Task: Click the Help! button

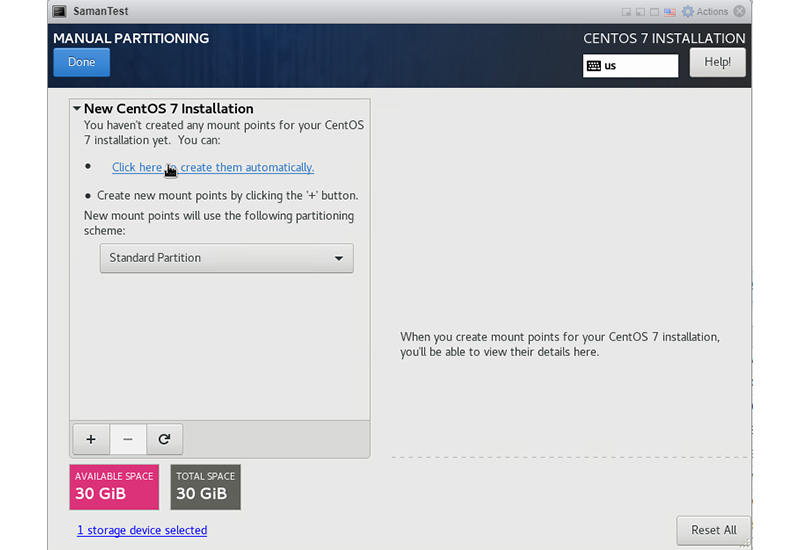Action: [x=717, y=62]
